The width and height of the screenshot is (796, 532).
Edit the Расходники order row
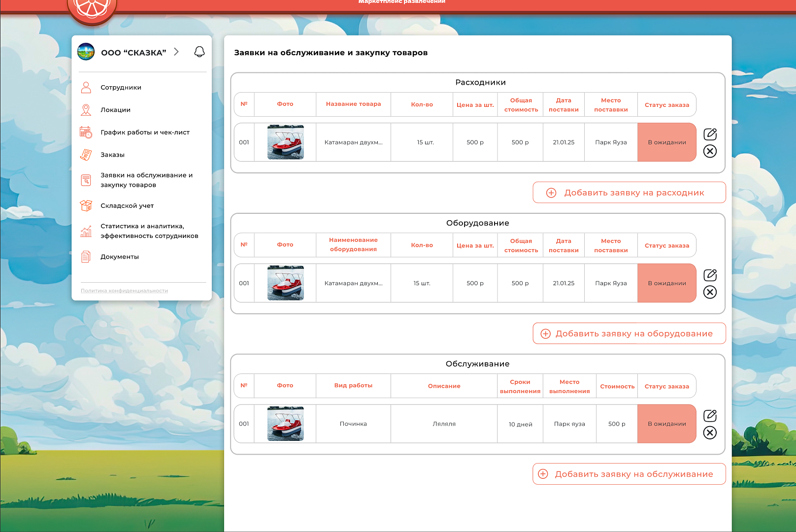tap(710, 134)
